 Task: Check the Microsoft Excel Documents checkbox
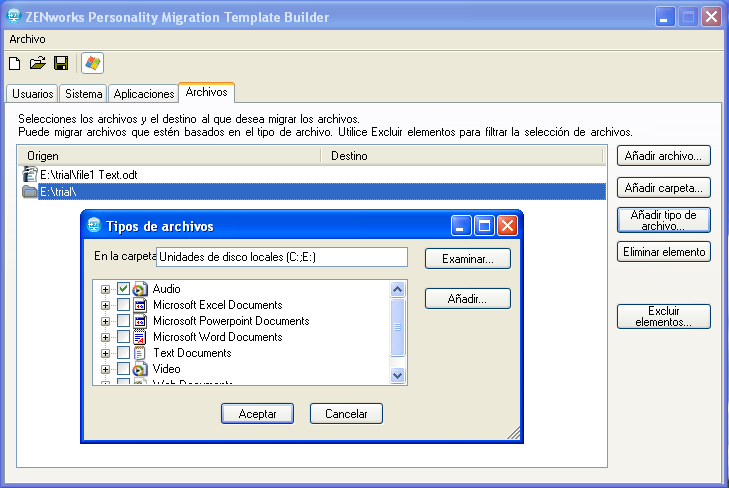123,305
